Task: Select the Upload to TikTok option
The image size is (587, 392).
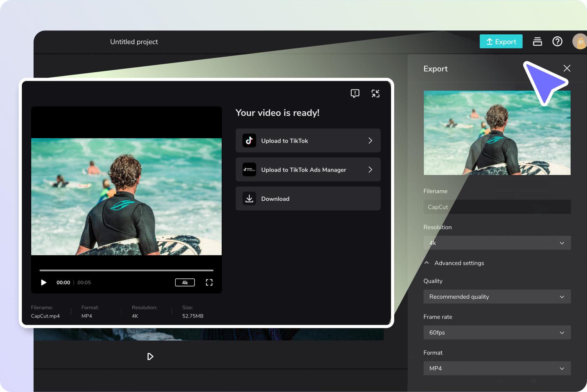Action: tap(308, 141)
